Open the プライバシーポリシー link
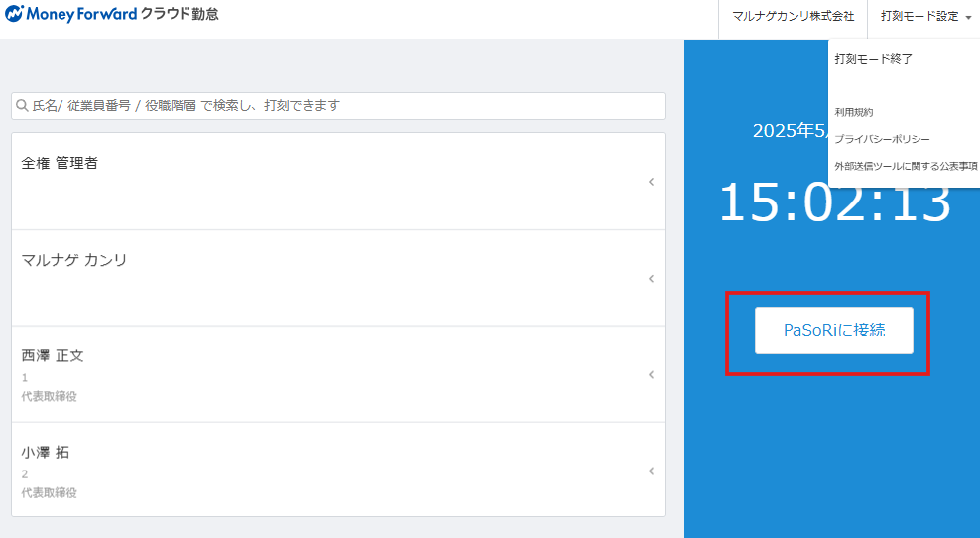This screenshot has height=538, width=980. pos(882,140)
